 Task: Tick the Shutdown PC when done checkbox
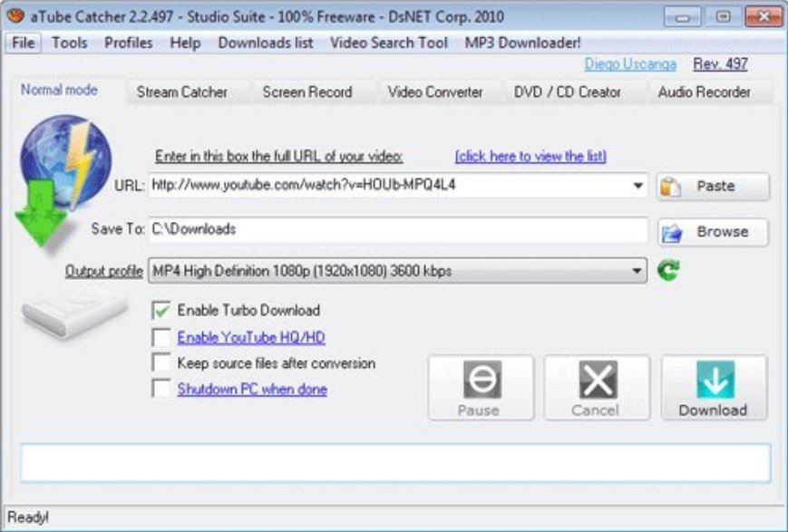tap(161, 389)
